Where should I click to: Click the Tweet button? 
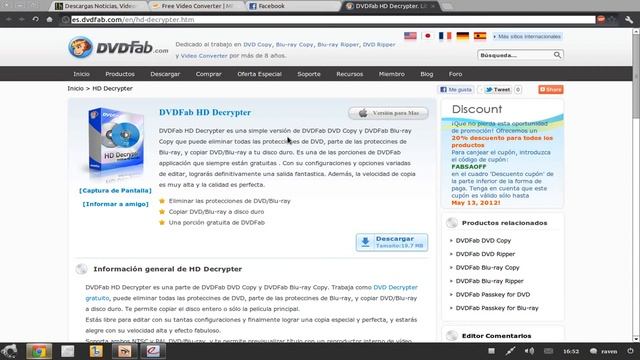[497, 89]
